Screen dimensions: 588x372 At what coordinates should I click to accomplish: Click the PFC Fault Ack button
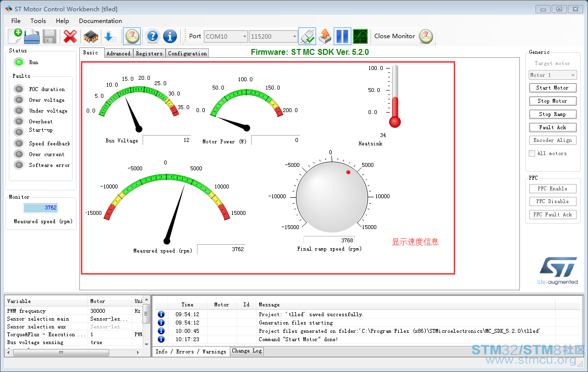[x=553, y=214]
